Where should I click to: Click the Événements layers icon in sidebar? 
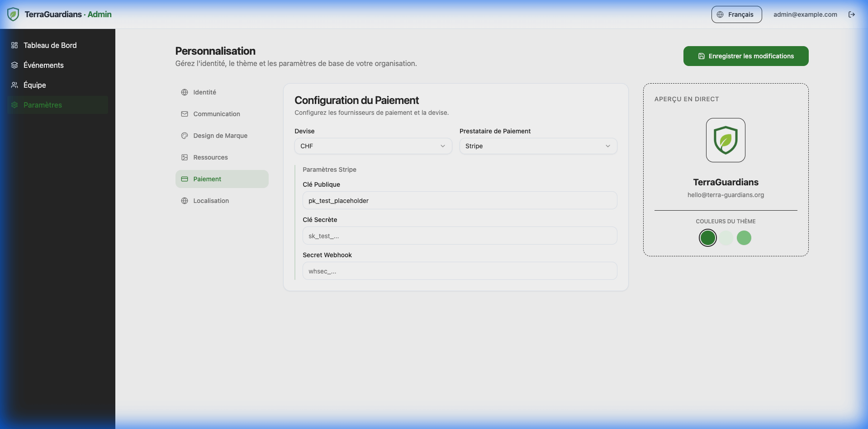[x=14, y=65]
